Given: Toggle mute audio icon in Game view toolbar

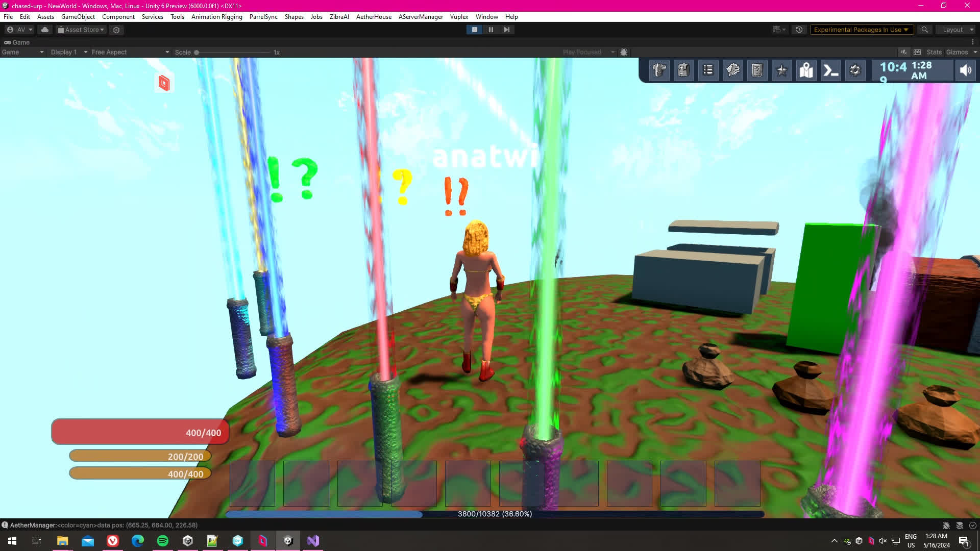Looking at the screenshot, I should pyautogui.click(x=903, y=52).
